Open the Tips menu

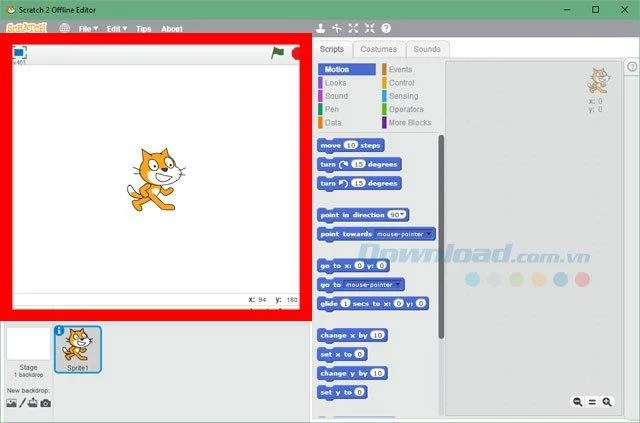[144, 29]
